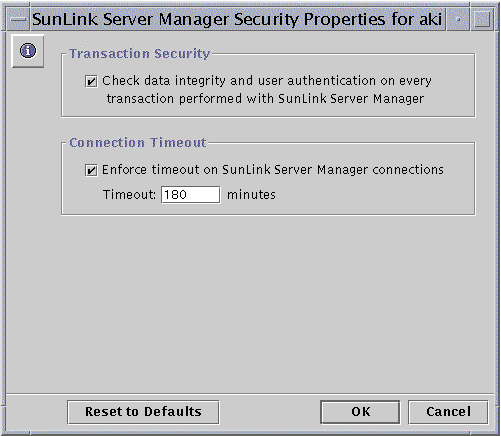Disable Enforce timeout on connections checkbox
This screenshot has width=501, height=436.
(91, 170)
